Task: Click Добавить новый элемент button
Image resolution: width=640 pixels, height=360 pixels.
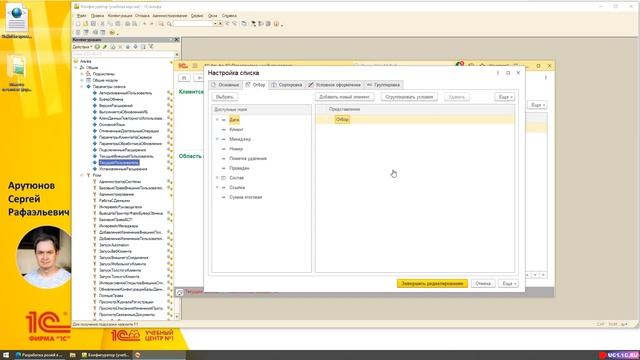Action: click(x=344, y=97)
